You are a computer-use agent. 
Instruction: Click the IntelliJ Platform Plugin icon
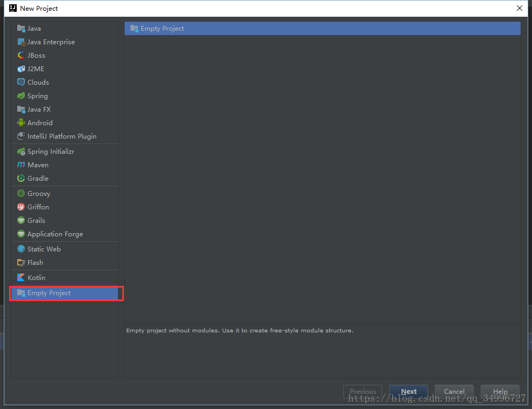21,136
